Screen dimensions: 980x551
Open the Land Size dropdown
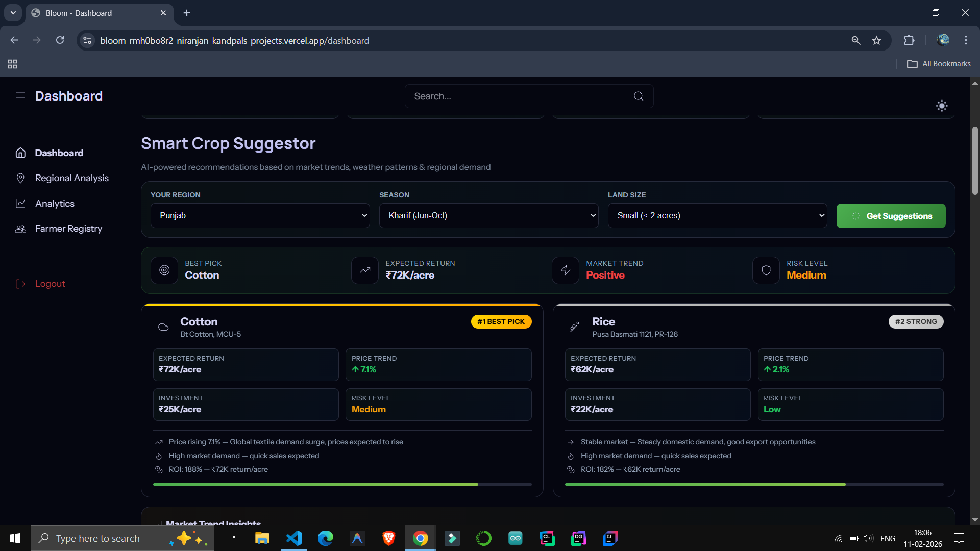click(x=717, y=215)
